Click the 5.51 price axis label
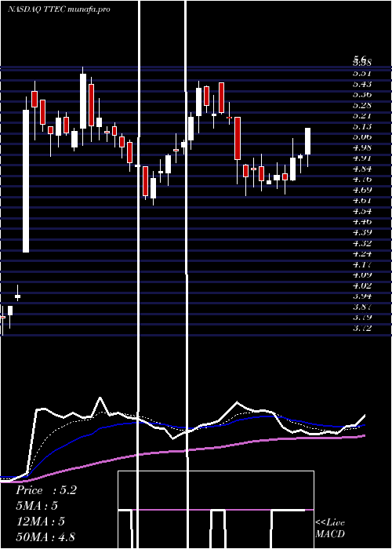Viewport: 392px width, 549px height. (x=362, y=74)
